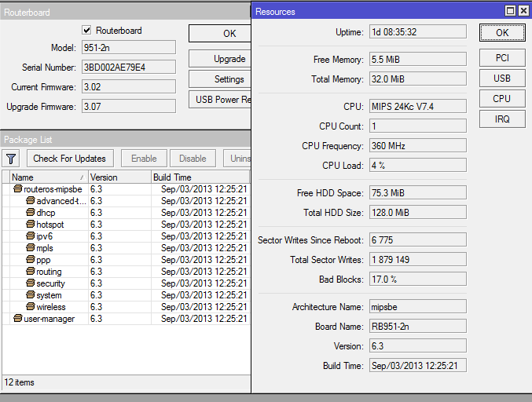The image size is (532, 402).
Task: Click OK in the Routerboard window
Action: point(220,34)
